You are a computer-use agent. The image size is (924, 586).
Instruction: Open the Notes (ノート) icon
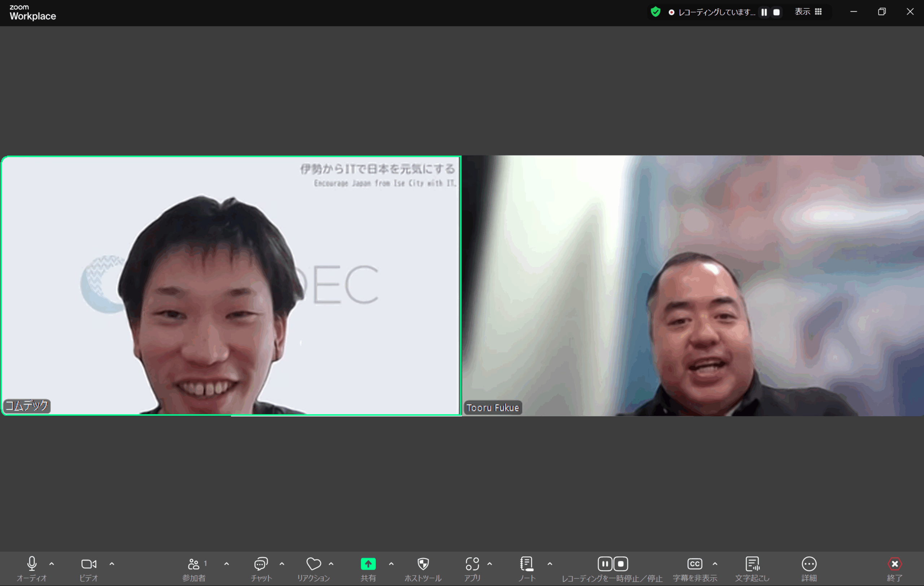(x=527, y=564)
